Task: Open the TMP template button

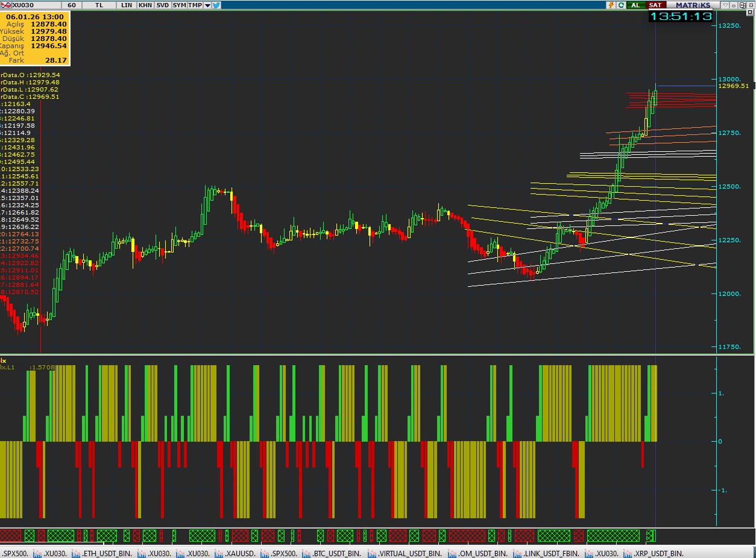Action: pyautogui.click(x=195, y=5)
